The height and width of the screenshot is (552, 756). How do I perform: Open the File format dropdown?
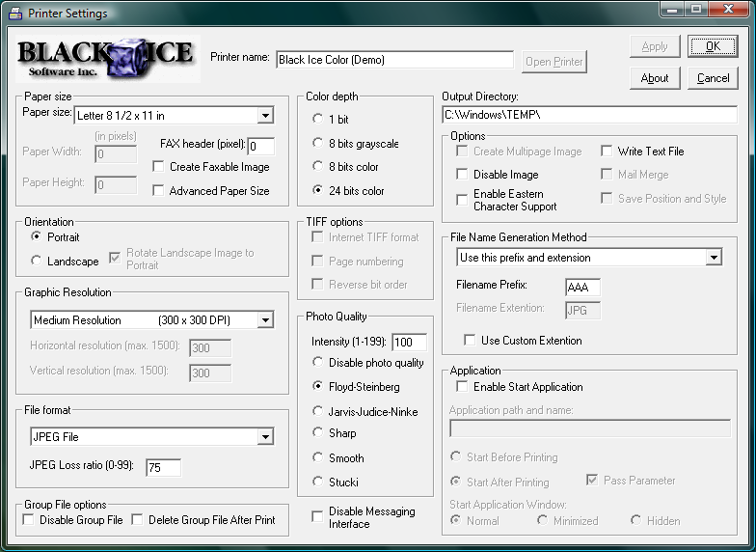(265, 438)
